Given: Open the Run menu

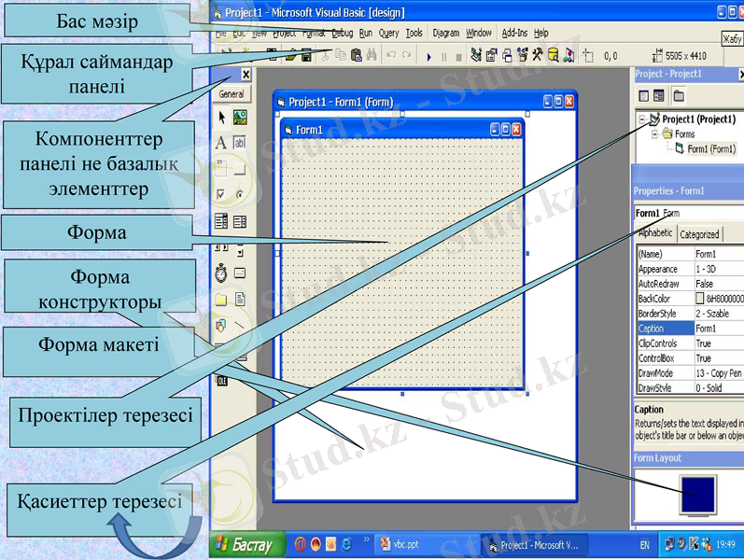Looking at the screenshot, I should click(365, 33).
